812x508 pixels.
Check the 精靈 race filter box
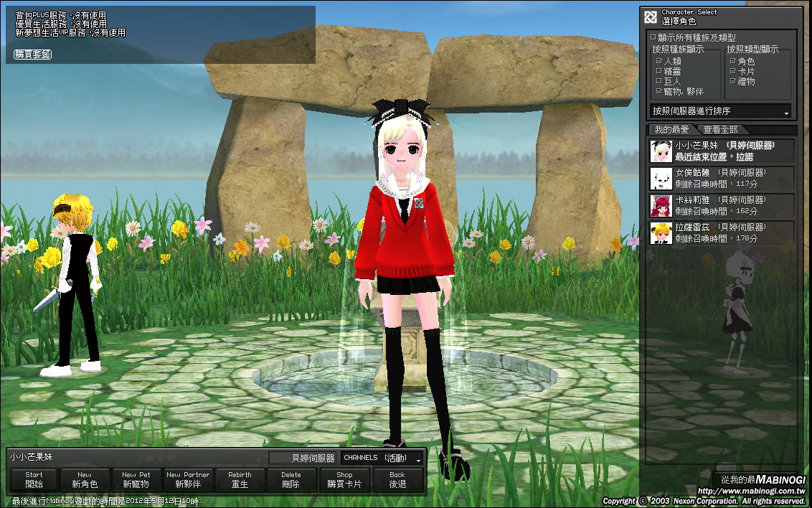pos(658,72)
